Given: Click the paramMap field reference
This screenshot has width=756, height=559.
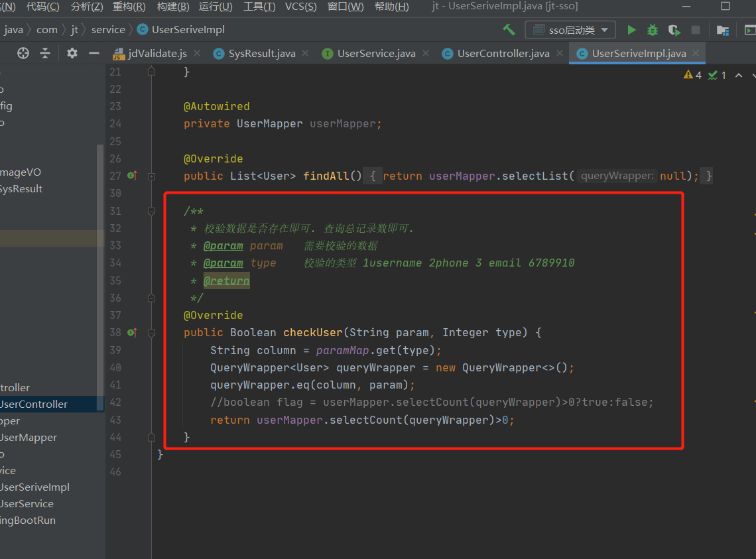Looking at the screenshot, I should click(x=342, y=350).
